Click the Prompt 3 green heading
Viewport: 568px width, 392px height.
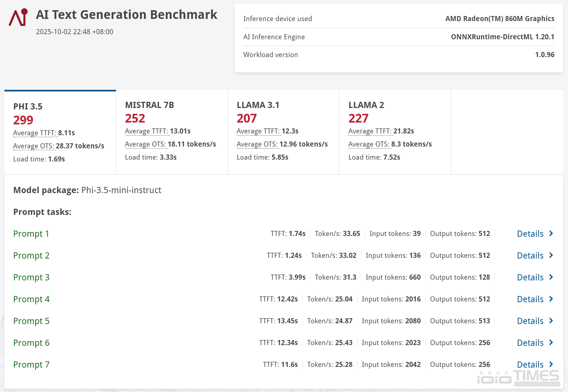coord(31,277)
